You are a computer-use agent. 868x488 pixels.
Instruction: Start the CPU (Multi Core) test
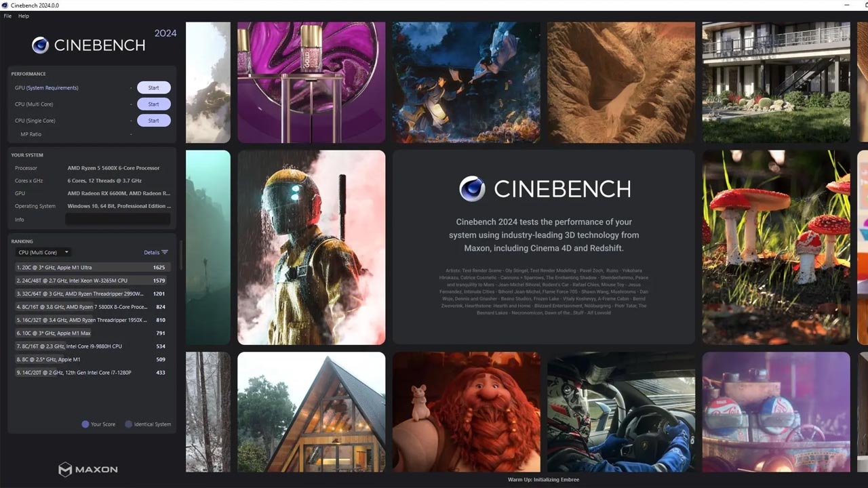pyautogui.click(x=153, y=104)
